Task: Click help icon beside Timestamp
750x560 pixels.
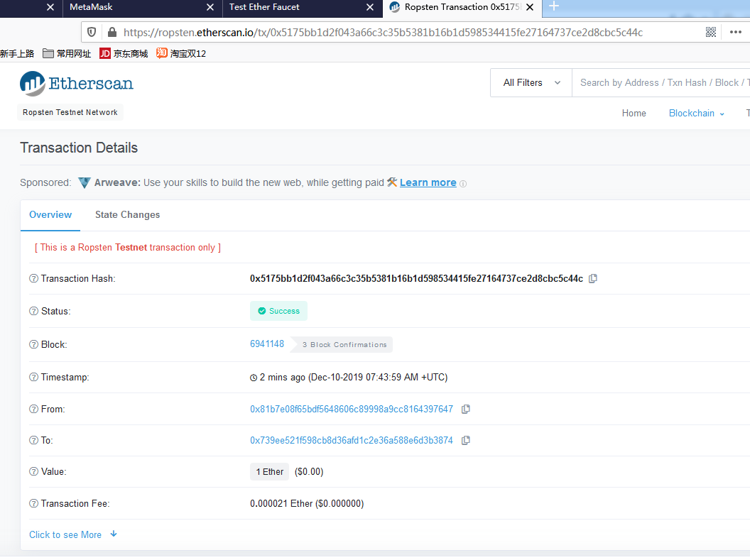Action: pos(33,377)
